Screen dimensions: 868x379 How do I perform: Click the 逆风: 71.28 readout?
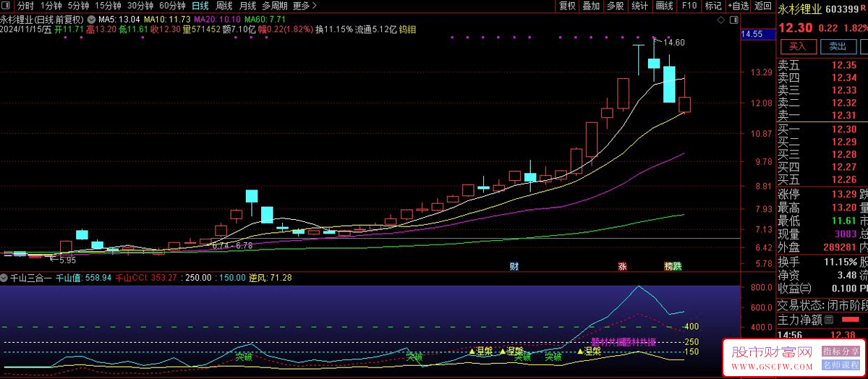pos(271,278)
